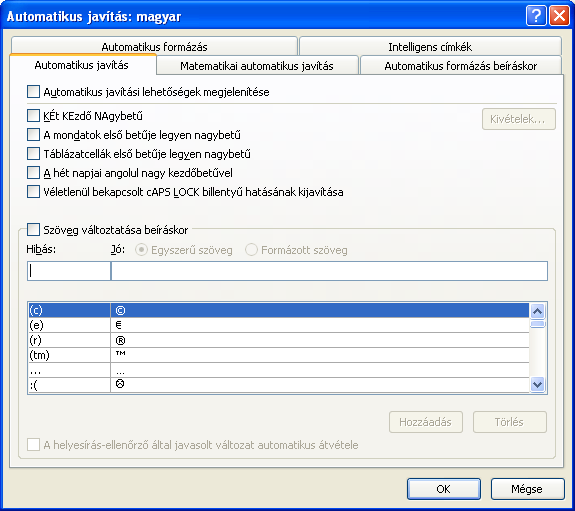This screenshot has height=511, width=575.
Task: Select the (c) copyright entry row
Action: (279, 310)
